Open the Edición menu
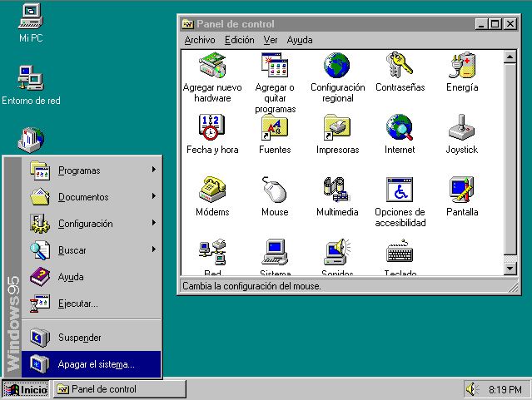The height and width of the screenshot is (400, 532). click(239, 40)
